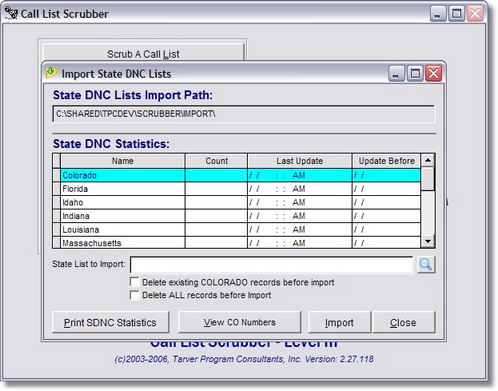
Task: Open View CO Numbers
Action: tap(239, 322)
